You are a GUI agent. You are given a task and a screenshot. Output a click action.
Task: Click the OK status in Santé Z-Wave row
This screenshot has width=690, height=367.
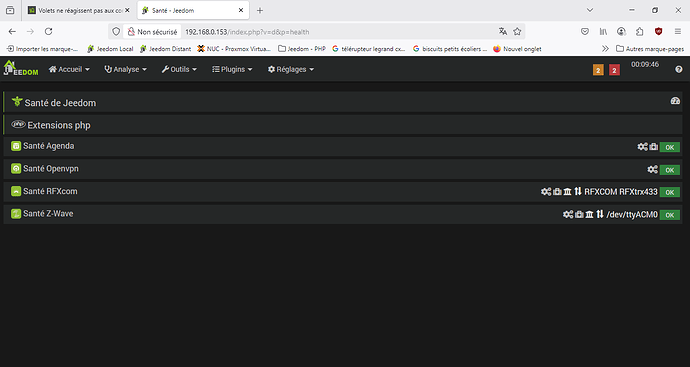click(670, 215)
